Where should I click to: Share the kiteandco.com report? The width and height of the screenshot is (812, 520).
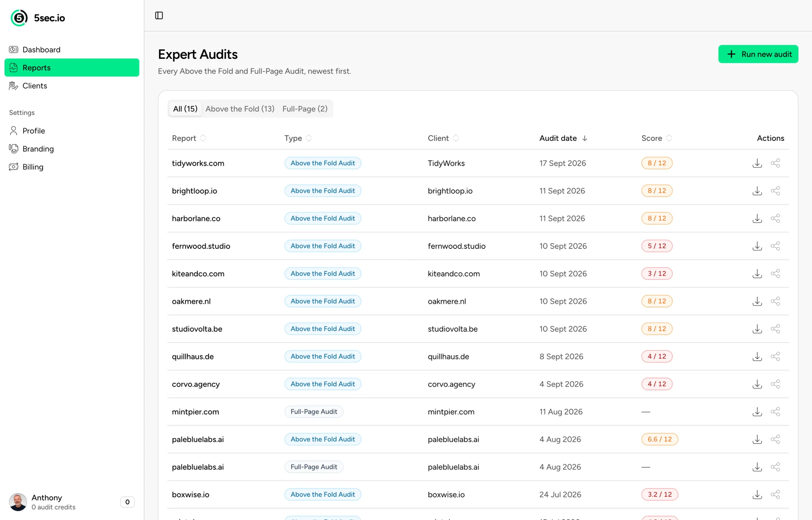[x=775, y=274]
